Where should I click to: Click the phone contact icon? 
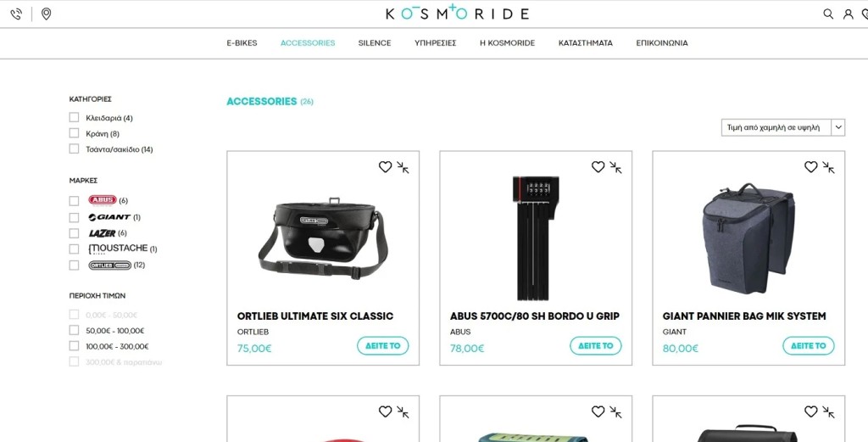[x=17, y=14]
